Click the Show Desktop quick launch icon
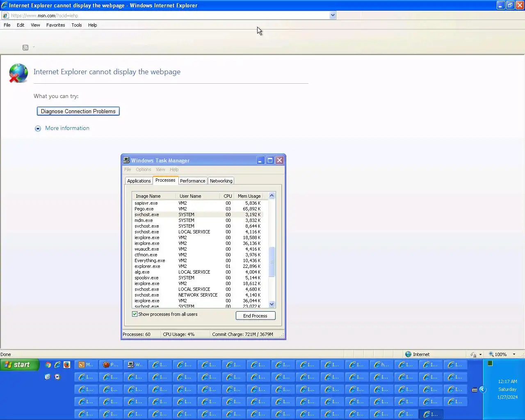525x420 pixels. [x=48, y=377]
